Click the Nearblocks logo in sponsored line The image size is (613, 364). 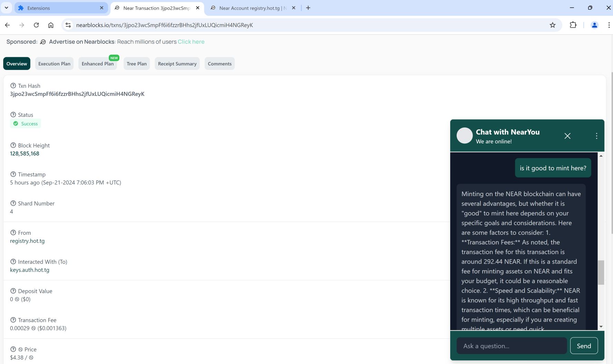tap(43, 42)
